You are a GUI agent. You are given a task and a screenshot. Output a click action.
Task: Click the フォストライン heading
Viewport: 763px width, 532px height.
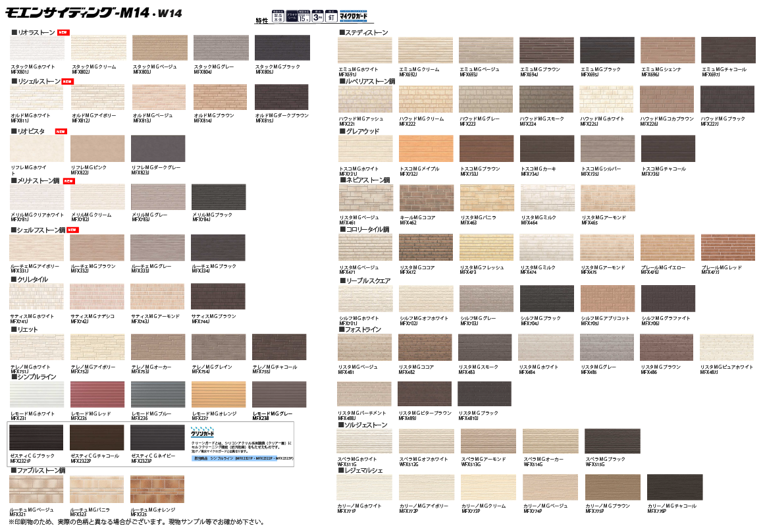[361, 329]
